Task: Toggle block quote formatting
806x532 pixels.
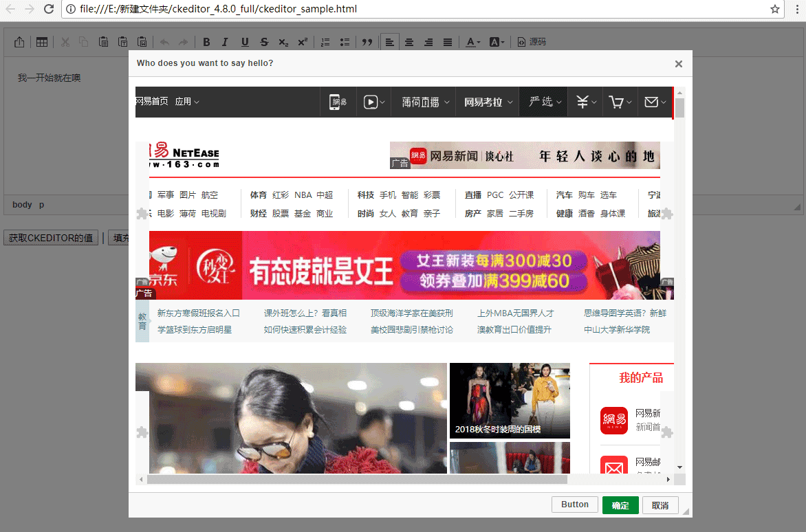Action: pyautogui.click(x=367, y=42)
